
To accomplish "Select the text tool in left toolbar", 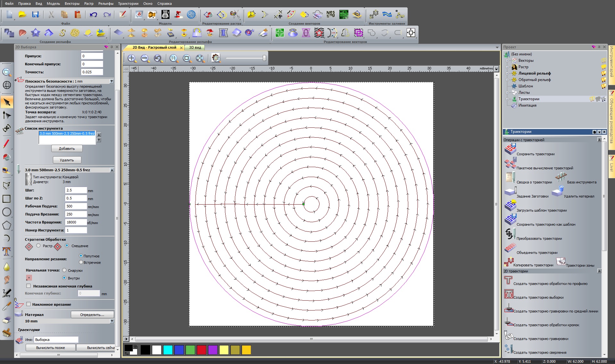I will 6,251.
